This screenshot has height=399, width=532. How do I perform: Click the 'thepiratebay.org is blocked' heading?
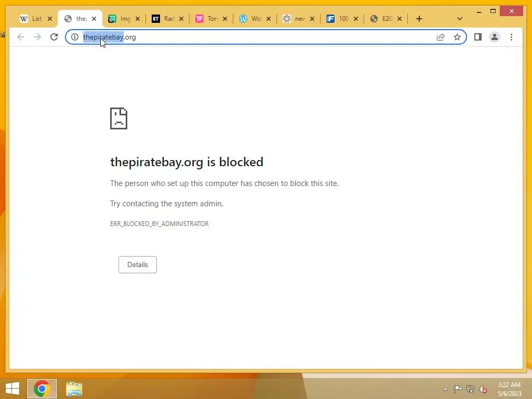pyautogui.click(x=187, y=162)
